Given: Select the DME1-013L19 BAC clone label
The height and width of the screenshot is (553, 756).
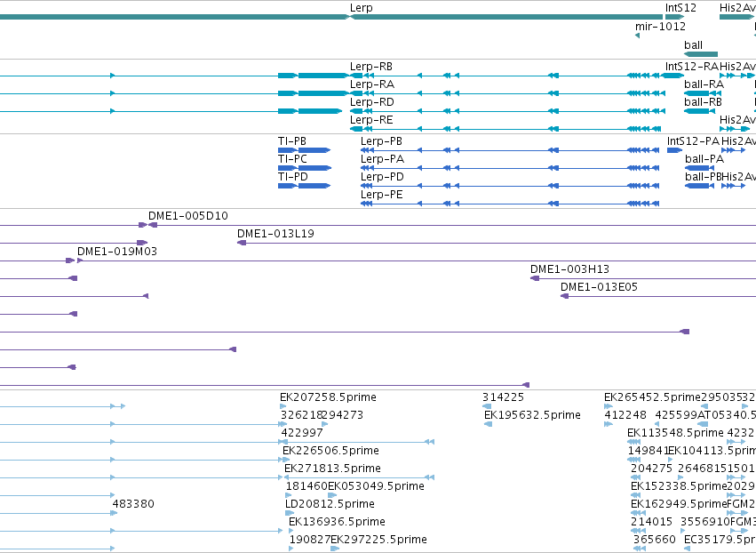Looking at the screenshot, I should pos(275,234).
